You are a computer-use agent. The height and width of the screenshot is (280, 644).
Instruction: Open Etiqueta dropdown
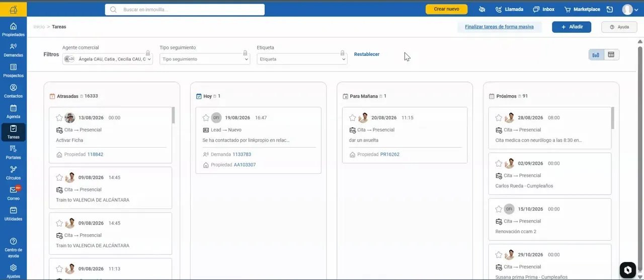[x=302, y=59]
